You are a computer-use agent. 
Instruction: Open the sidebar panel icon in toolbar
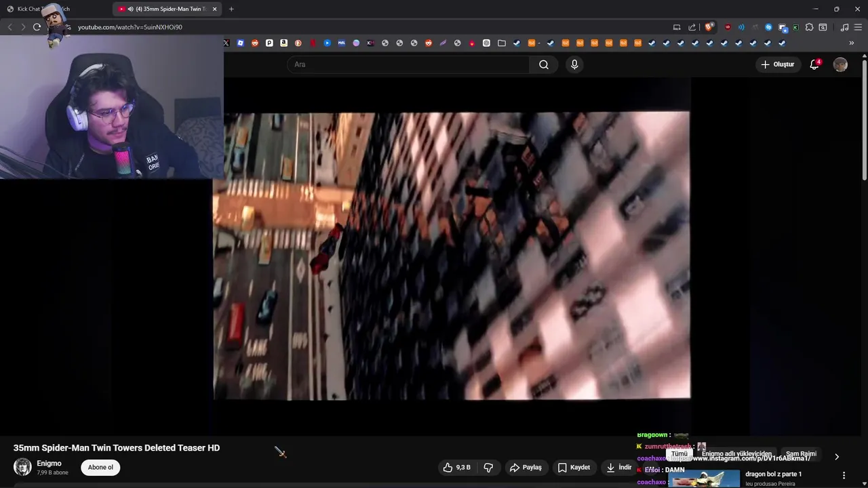823,27
